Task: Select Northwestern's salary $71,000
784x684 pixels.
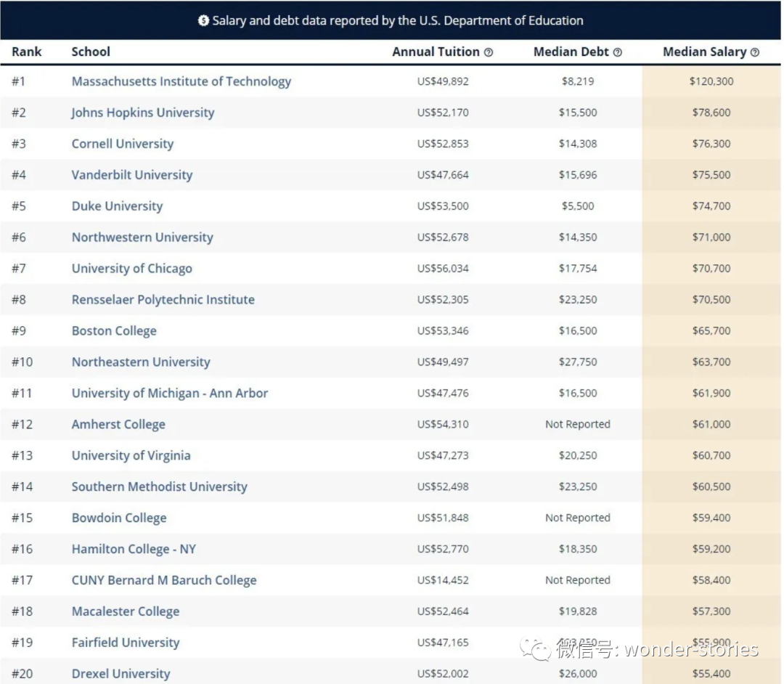Action: click(711, 237)
